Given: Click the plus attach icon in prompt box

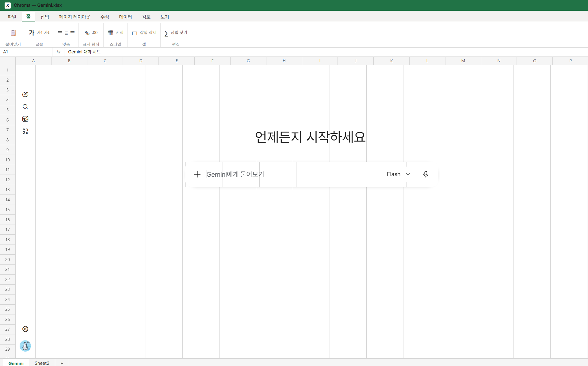Looking at the screenshot, I should (x=197, y=174).
